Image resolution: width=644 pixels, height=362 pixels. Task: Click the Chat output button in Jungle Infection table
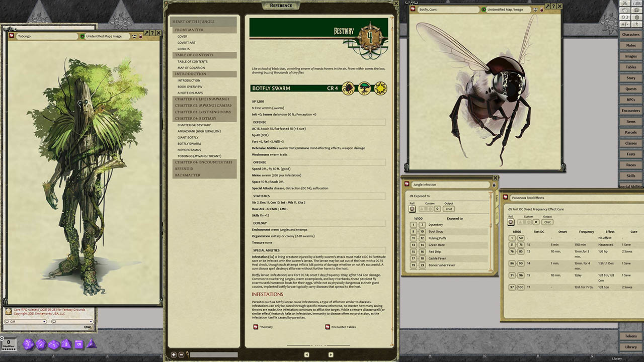pyautogui.click(x=449, y=209)
